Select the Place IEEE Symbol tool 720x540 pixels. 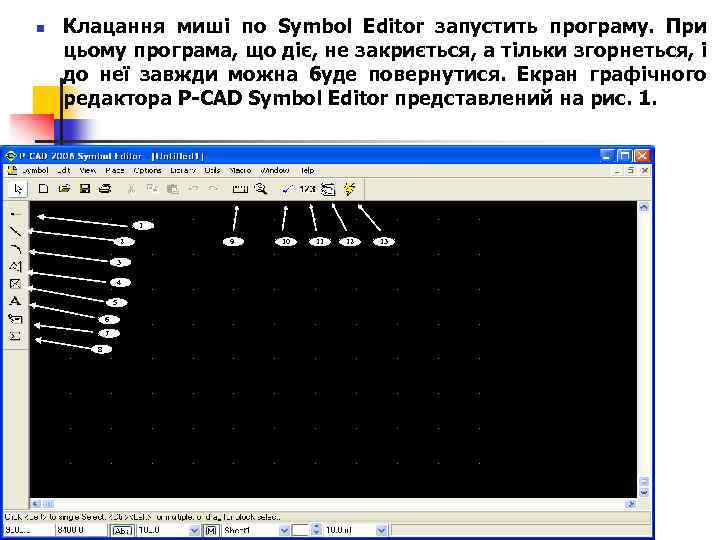tap(16, 336)
